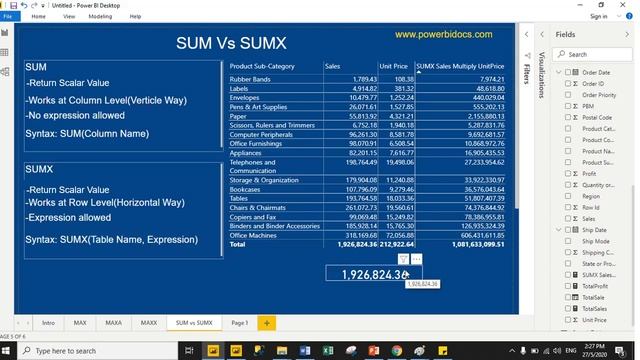640x360 pixels.
Task: Check the Order ID field
Action: pos(568,84)
